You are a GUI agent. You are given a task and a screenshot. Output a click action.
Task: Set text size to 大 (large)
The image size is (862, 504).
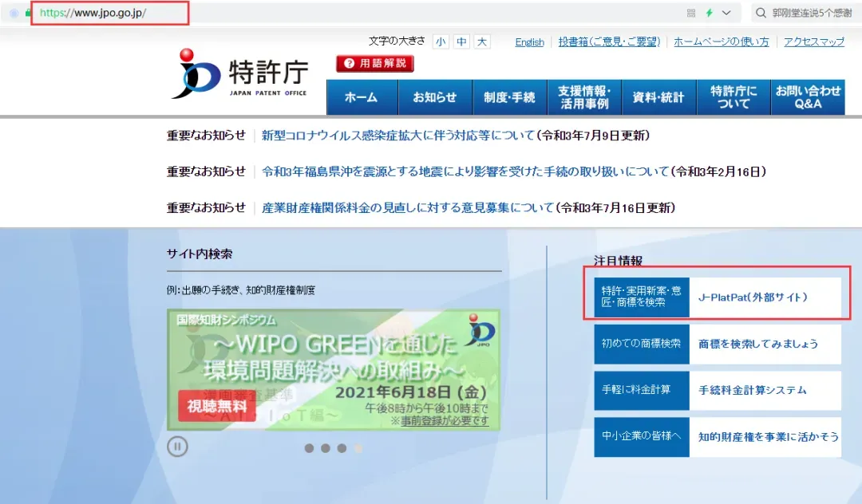[482, 41]
